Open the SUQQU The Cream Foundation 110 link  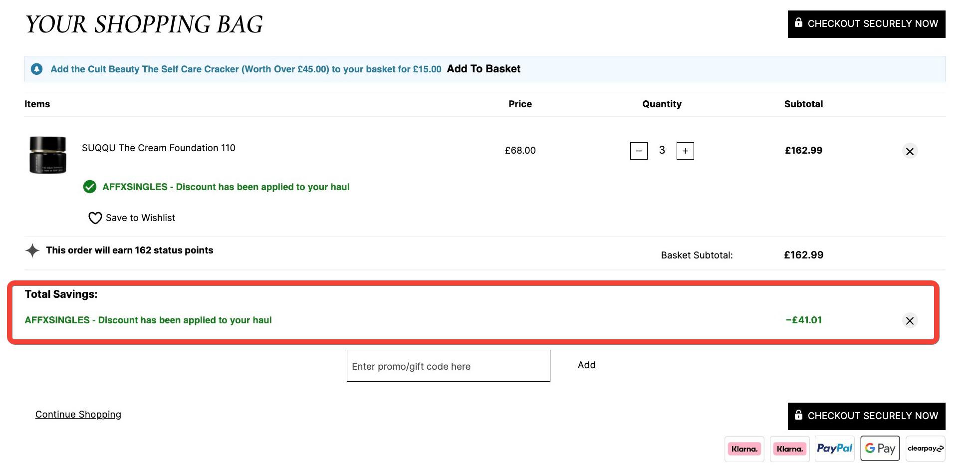click(159, 148)
